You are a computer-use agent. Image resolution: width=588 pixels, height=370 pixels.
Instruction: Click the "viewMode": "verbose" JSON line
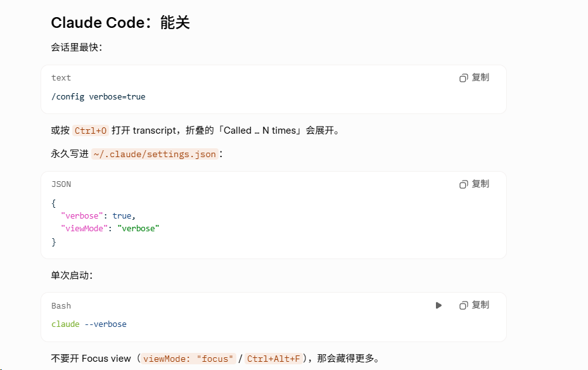110,228
